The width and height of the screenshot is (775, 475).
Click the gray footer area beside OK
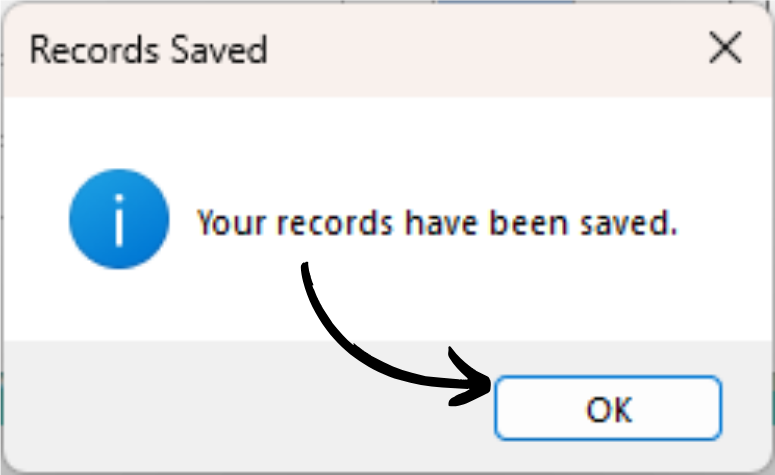pos(247,405)
